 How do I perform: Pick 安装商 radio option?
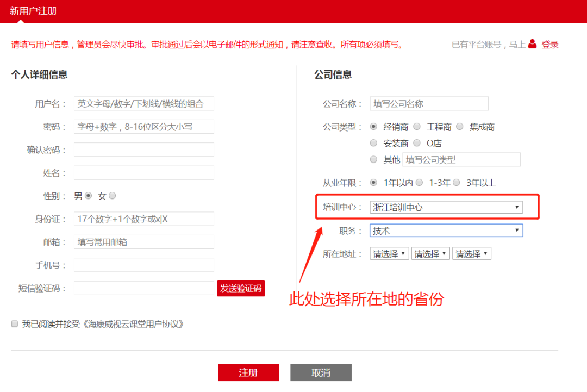[x=373, y=143]
